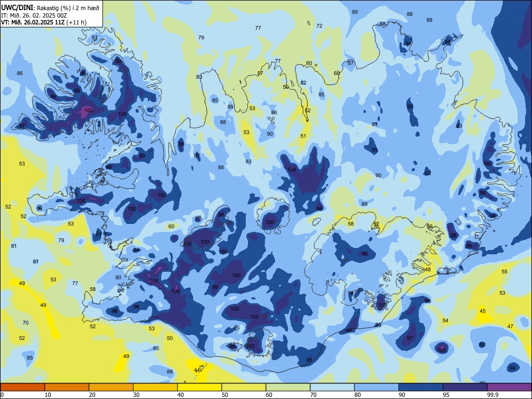This screenshot has height=399, width=532.
Task: Click the legend label '40'
Action: tap(181, 395)
